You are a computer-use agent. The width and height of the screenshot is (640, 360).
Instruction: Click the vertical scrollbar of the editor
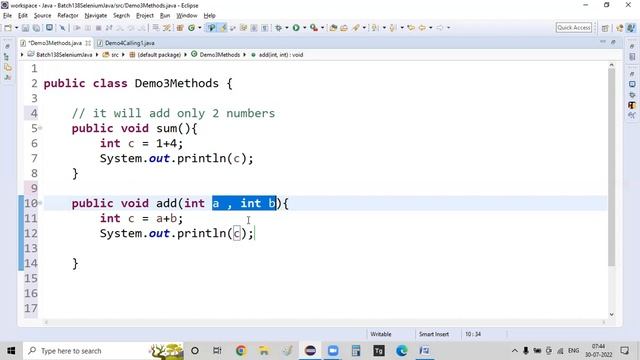point(611,167)
